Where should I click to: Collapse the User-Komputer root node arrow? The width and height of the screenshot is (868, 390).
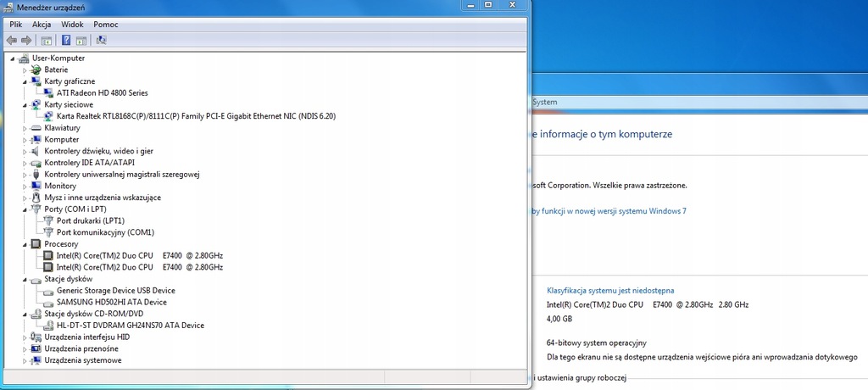13,58
